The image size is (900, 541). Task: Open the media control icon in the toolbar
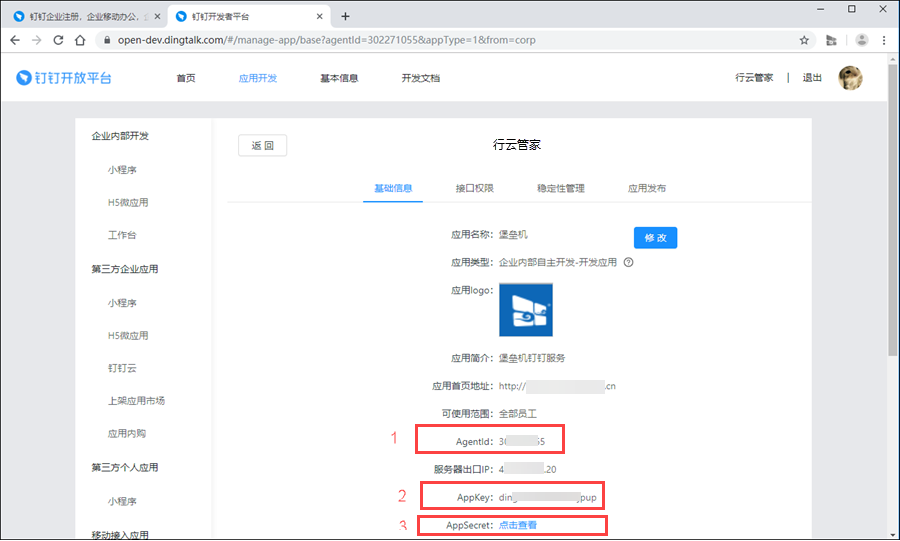coord(831,40)
